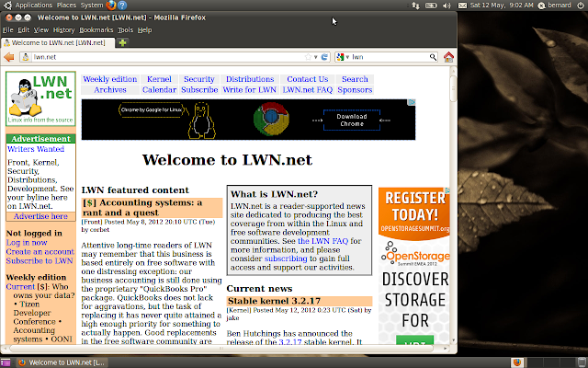The width and height of the screenshot is (588, 368).
Task: Open the Calendar link
Action: point(159,90)
